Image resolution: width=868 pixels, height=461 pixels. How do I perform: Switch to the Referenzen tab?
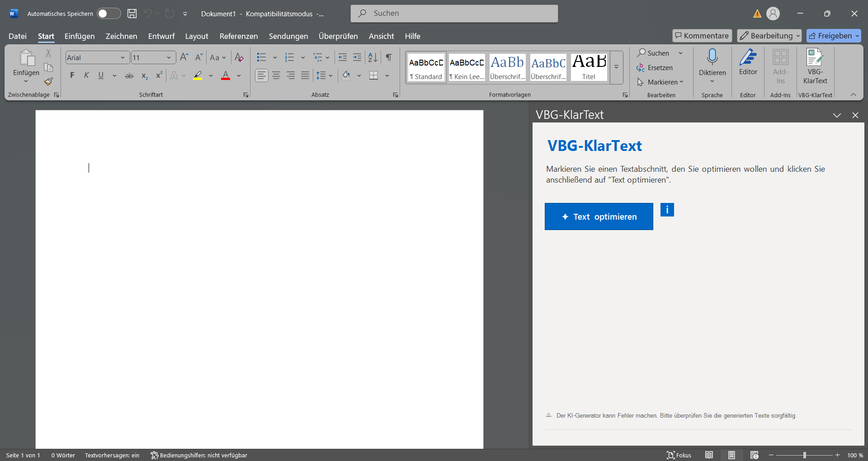click(x=239, y=36)
